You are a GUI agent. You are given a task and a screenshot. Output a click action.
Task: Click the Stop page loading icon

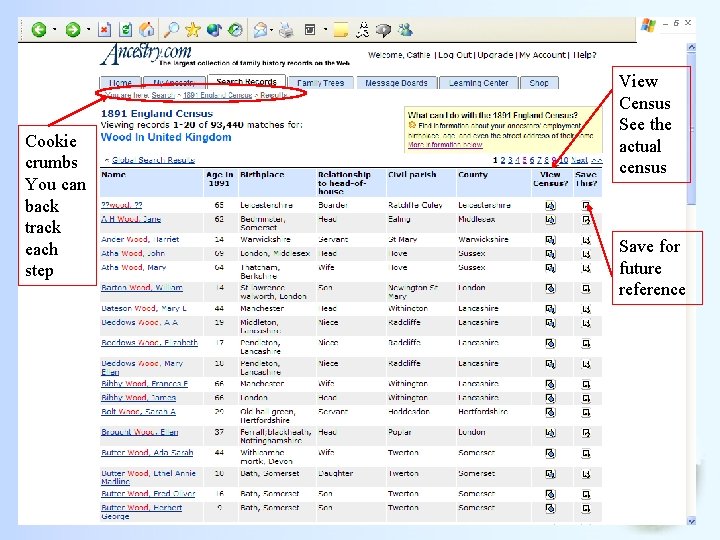pos(104,30)
